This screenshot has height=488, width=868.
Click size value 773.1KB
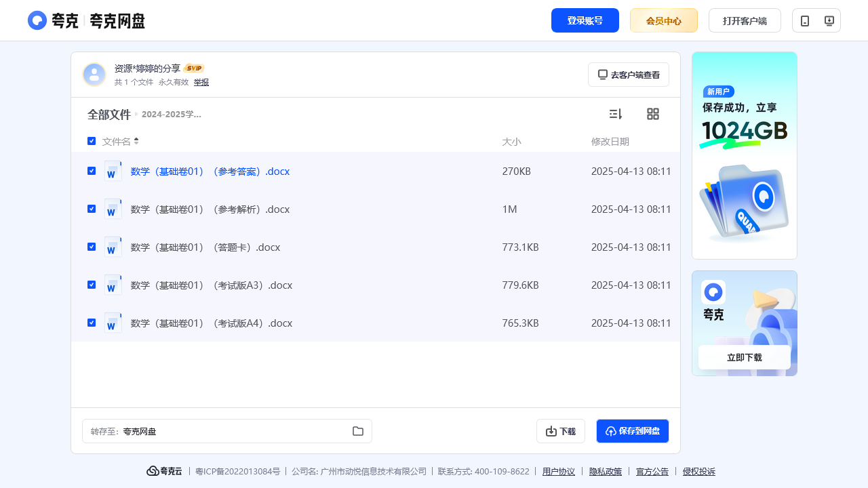(x=521, y=247)
